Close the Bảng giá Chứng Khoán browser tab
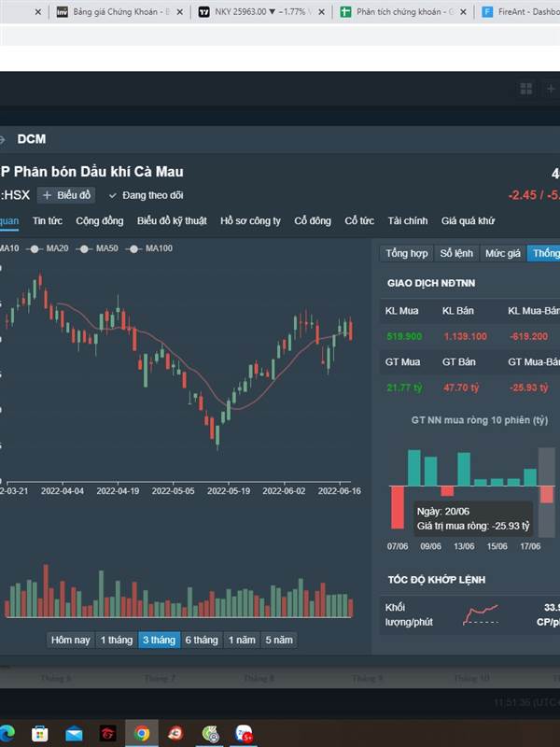This screenshot has height=747, width=560. pos(179,12)
